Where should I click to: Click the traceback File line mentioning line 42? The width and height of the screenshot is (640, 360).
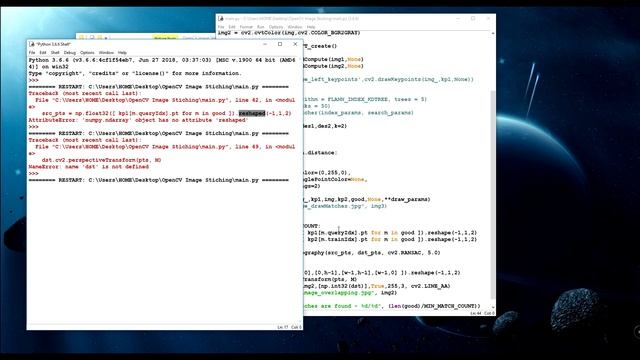pyautogui.click(x=162, y=100)
